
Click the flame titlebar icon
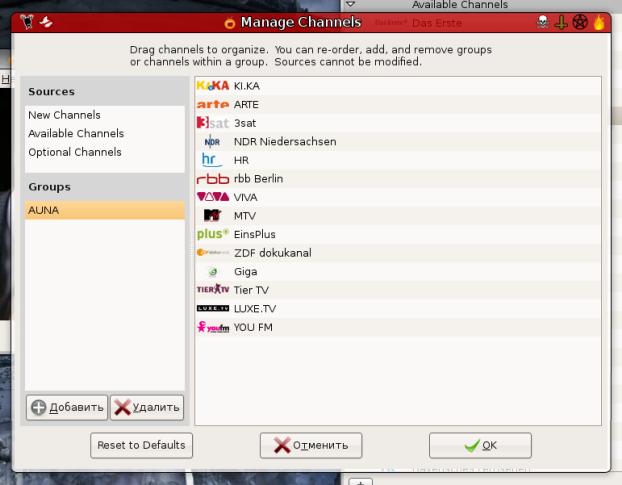tap(599, 22)
